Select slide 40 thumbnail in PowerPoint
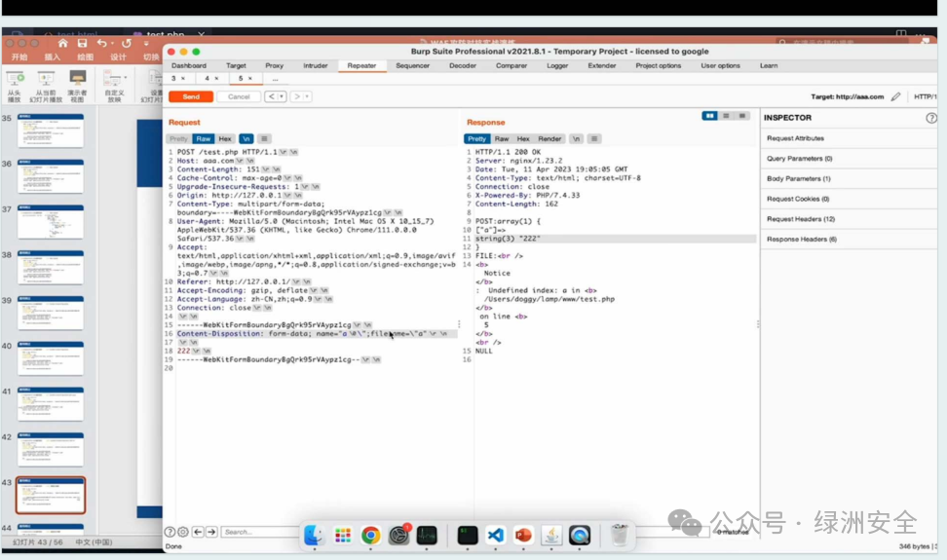The image size is (947, 560). pos(51,357)
